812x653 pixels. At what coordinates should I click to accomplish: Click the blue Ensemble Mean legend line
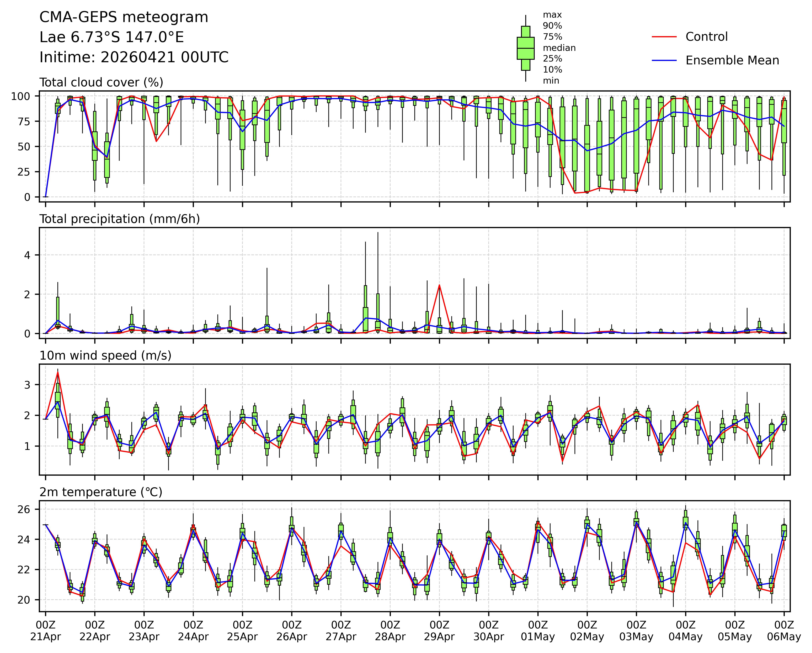point(664,60)
